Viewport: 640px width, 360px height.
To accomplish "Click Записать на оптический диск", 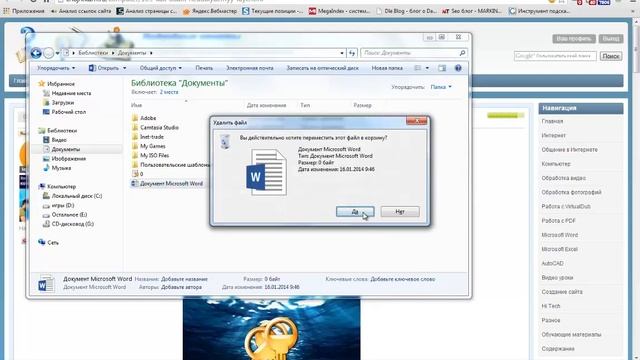I will click(x=322, y=68).
